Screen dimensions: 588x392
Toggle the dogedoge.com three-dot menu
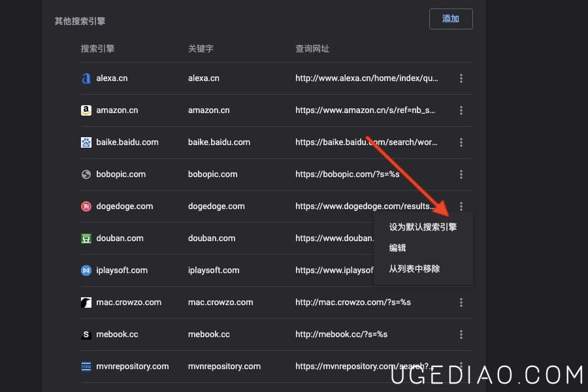point(461,206)
